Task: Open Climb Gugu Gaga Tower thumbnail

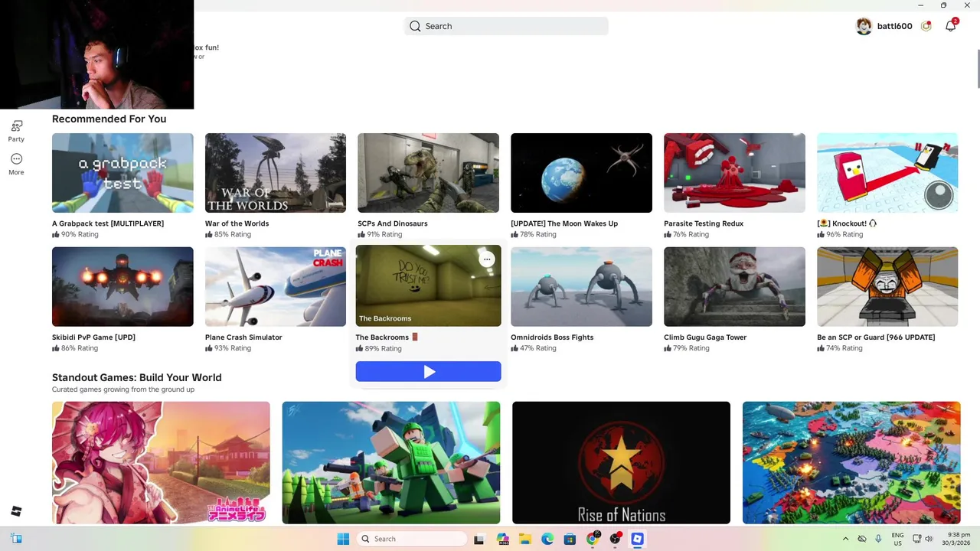Action: click(x=734, y=286)
